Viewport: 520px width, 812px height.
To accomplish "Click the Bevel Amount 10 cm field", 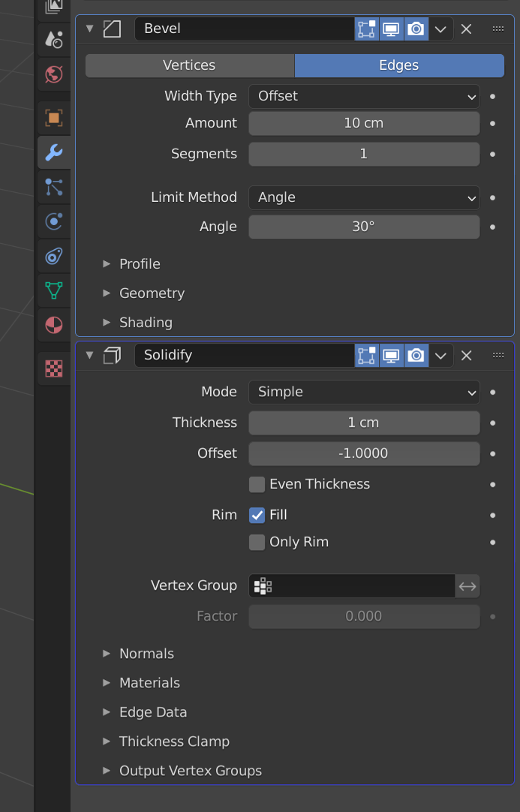I will click(364, 123).
